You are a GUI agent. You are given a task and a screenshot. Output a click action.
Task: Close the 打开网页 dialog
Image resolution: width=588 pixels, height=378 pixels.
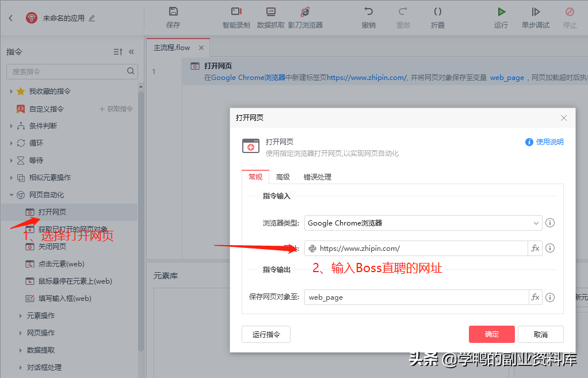564,118
